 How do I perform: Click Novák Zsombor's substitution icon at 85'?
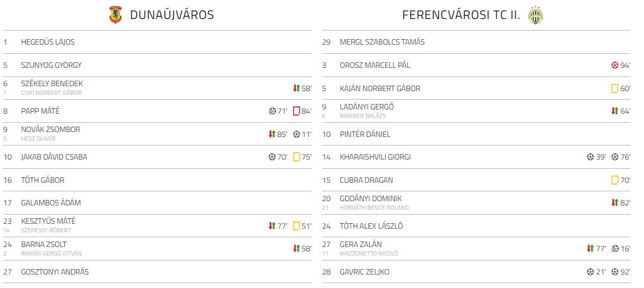[272, 134]
